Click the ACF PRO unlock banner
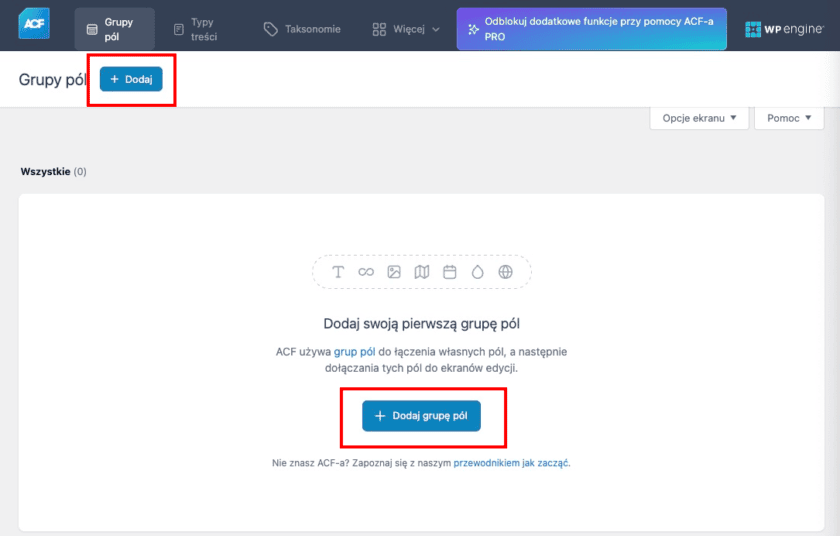Screen dimensions: 840x536 click(x=593, y=29)
